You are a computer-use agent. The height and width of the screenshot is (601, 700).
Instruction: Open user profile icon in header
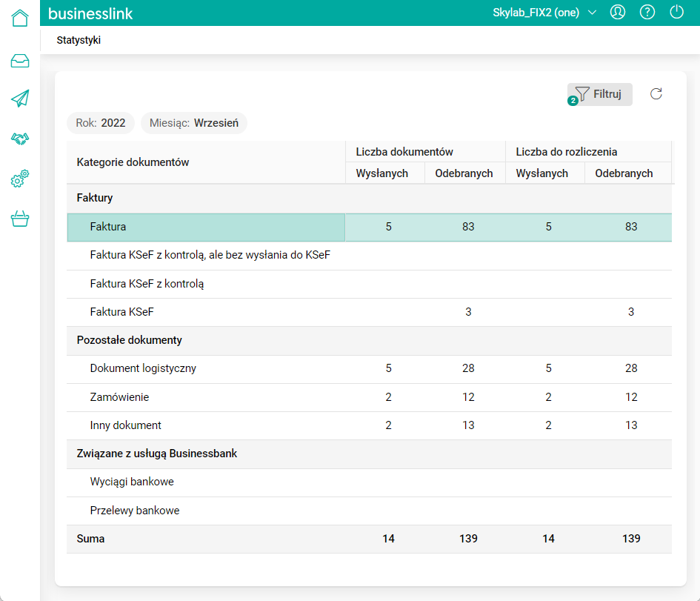(618, 12)
